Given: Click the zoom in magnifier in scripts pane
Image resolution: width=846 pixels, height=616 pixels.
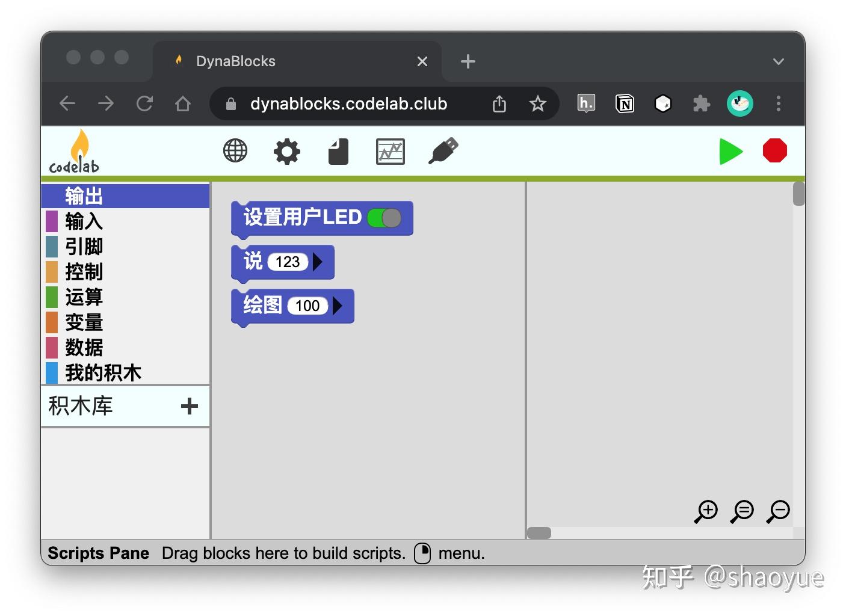Looking at the screenshot, I should 706,511.
